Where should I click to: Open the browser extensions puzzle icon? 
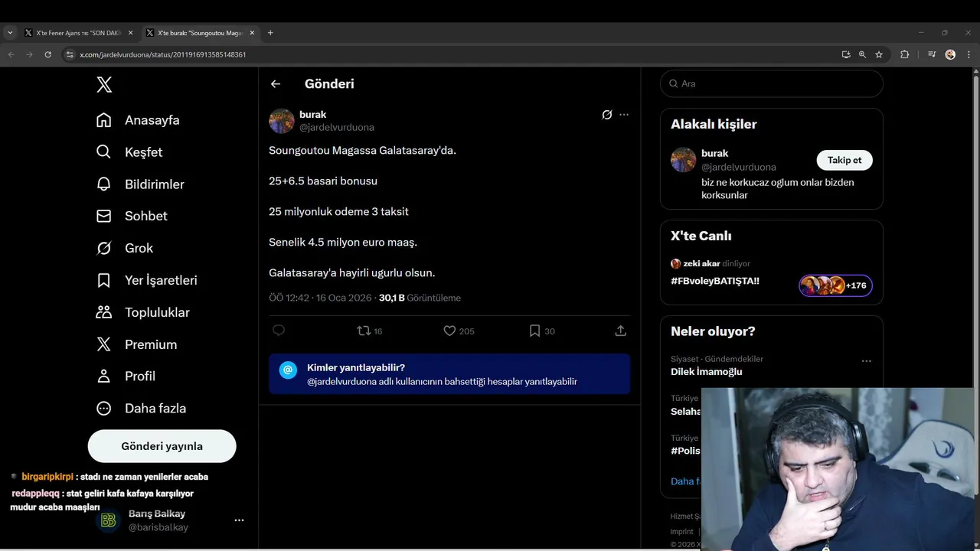(905, 54)
